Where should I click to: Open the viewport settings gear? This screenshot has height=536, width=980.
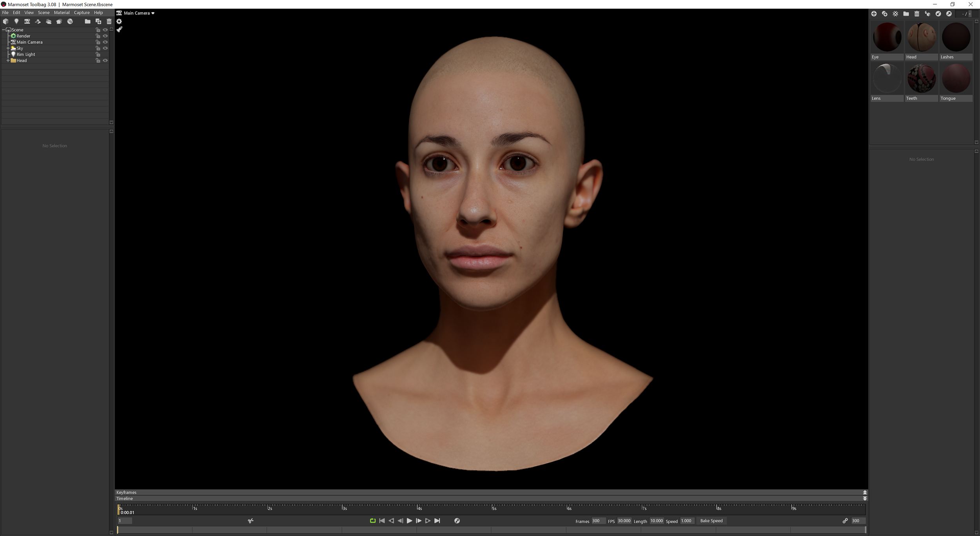[120, 22]
